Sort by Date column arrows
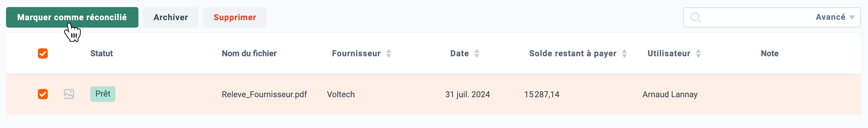Screen dimensions: 868x128 [477, 53]
